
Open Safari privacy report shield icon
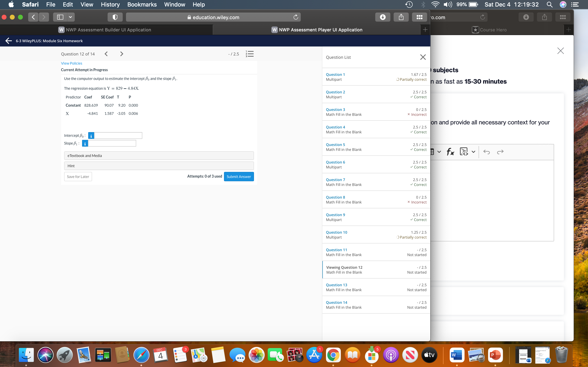115,17
